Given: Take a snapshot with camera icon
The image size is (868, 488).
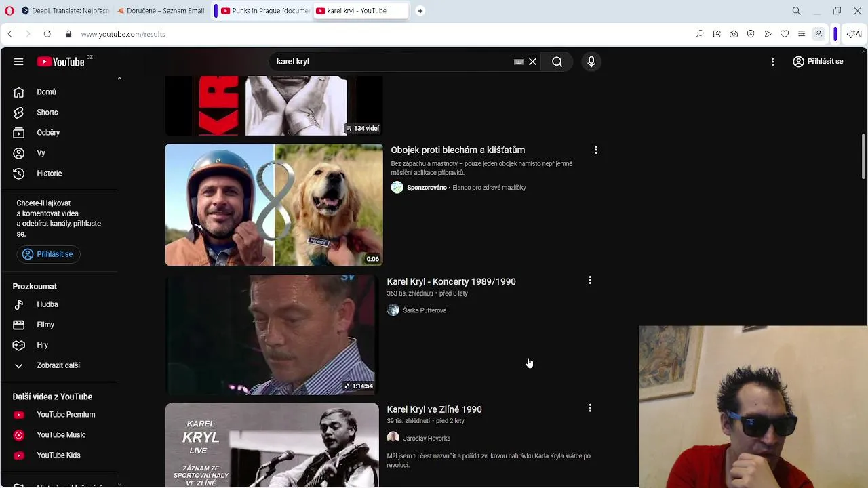Looking at the screenshot, I should [x=734, y=34].
